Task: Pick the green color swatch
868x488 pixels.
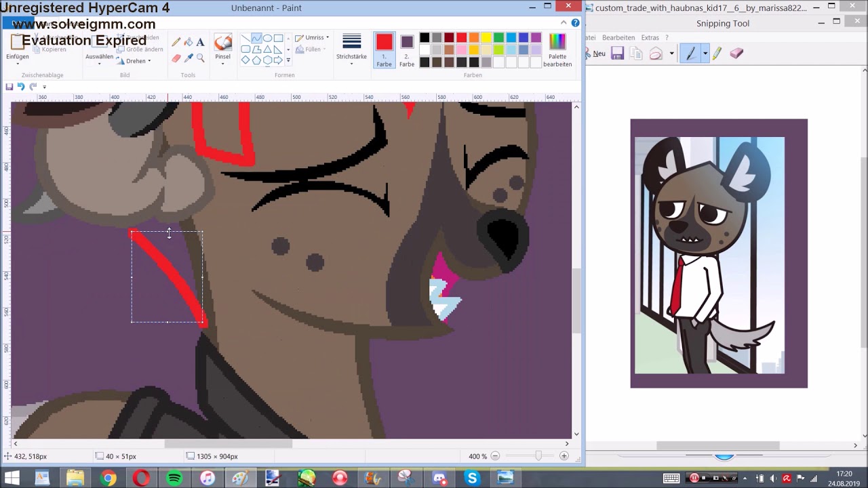Action: point(498,37)
